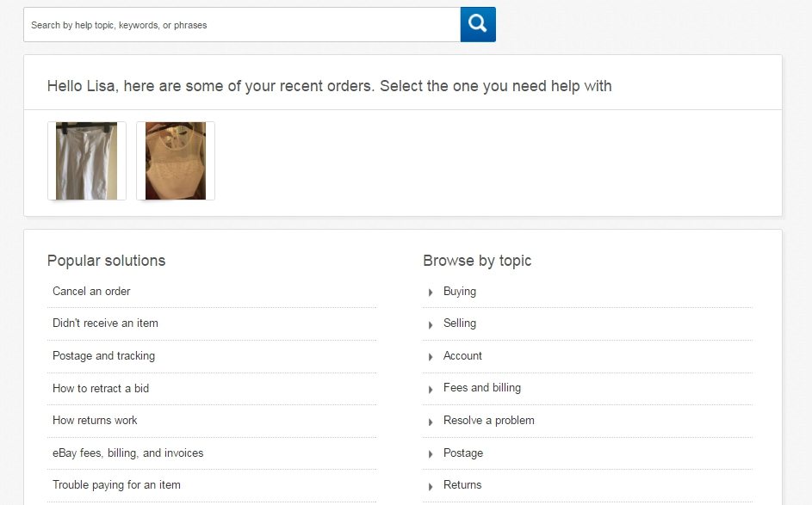Screen dimensions: 812x505
Task: Browse the Account topic
Action: (462, 356)
